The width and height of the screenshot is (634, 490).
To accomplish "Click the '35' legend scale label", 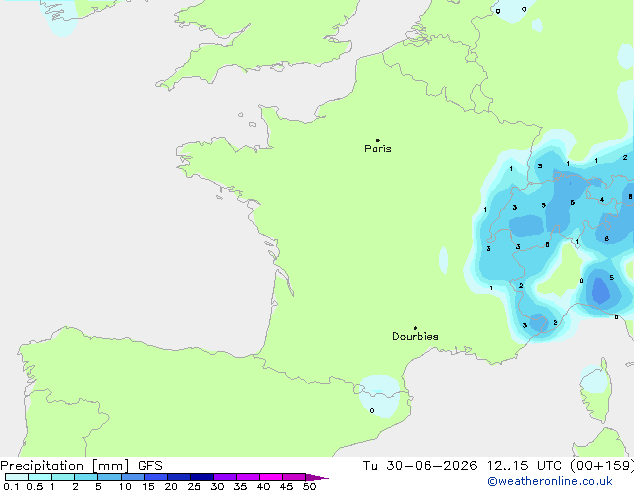I will pos(240,486).
